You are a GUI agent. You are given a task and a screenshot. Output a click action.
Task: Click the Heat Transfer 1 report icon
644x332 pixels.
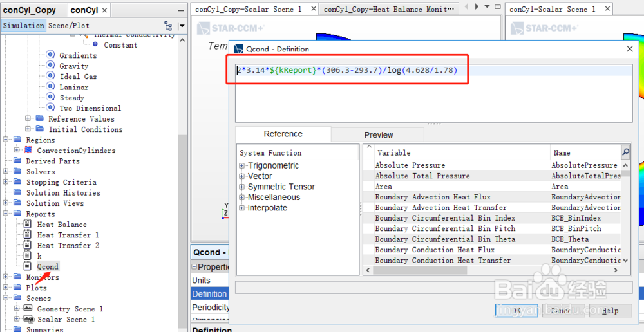(28, 235)
